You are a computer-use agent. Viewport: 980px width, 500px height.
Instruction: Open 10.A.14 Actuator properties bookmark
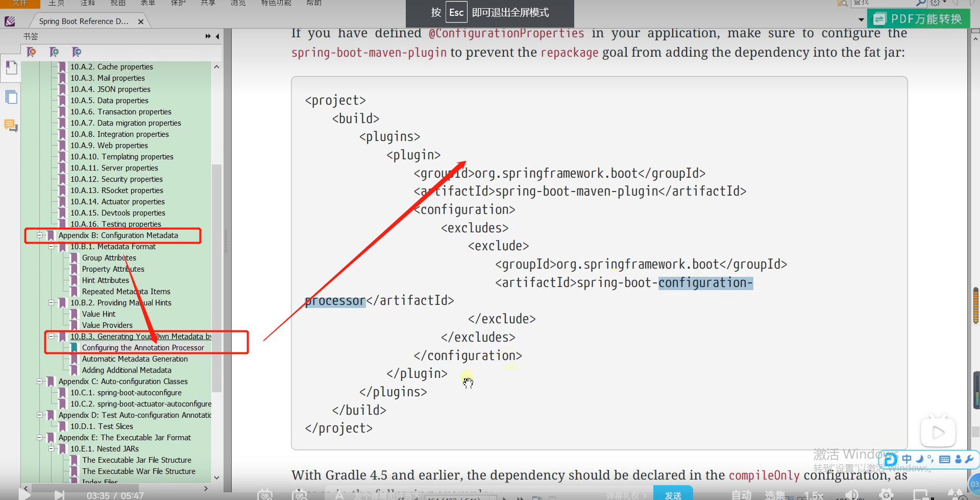117,202
